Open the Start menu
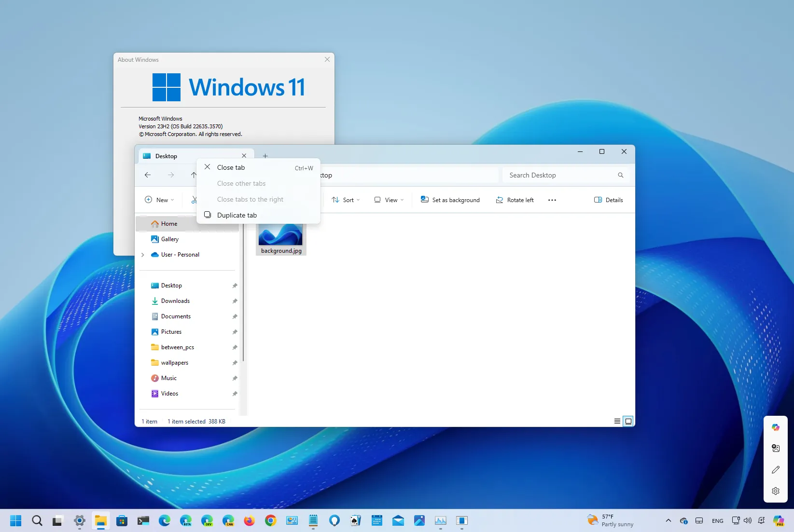The height and width of the screenshot is (532, 794). click(x=16, y=520)
